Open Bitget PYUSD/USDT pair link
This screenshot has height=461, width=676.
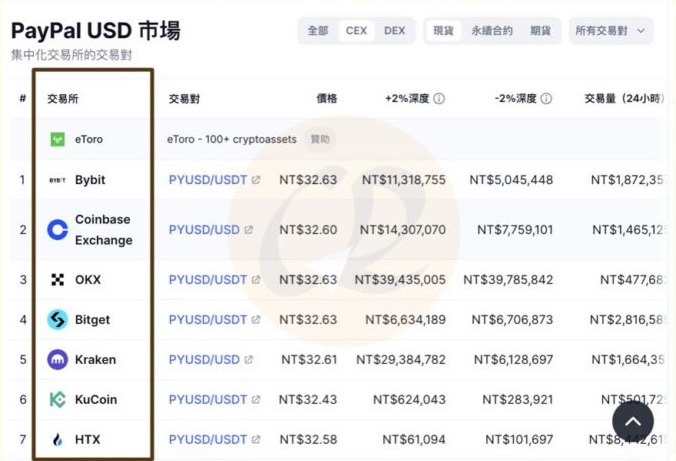pyautogui.click(x=208, y=320)
